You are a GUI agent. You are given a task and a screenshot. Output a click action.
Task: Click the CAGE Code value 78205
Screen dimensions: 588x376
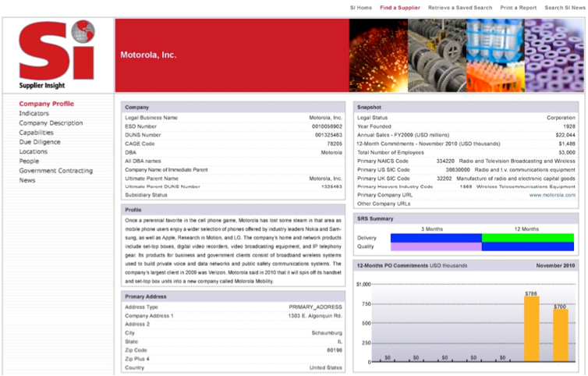(335, 144)
